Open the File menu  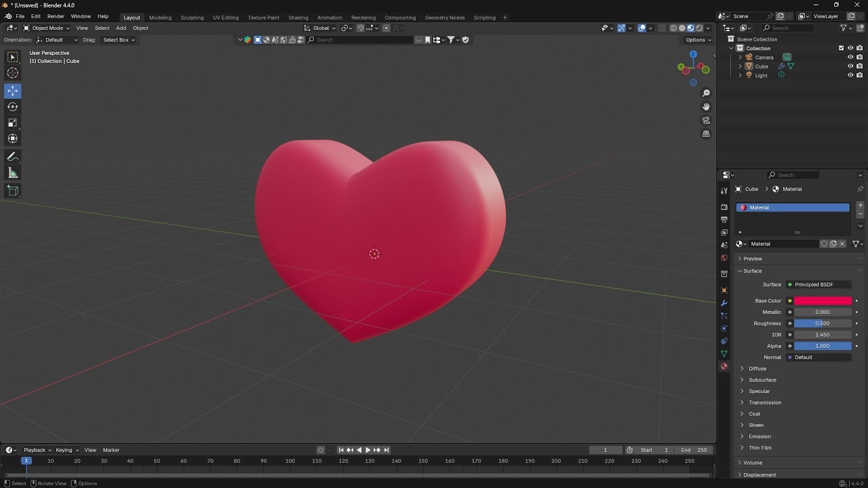pos(20,16)
